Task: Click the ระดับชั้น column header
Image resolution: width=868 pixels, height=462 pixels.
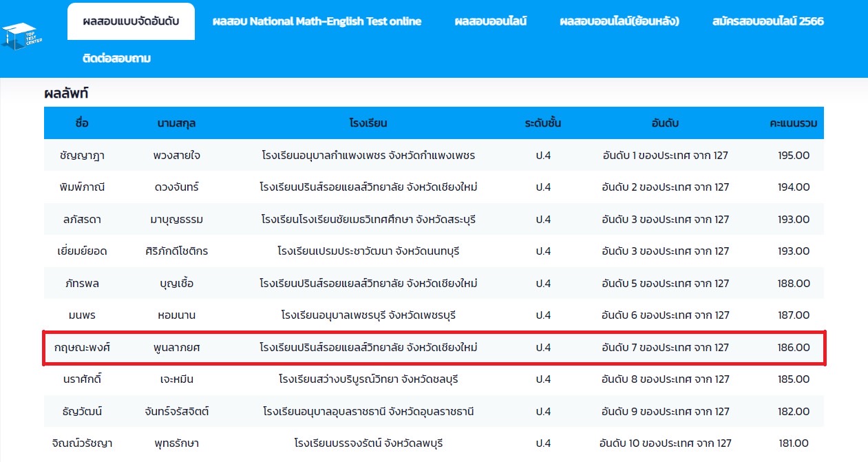Action: [543, 124]
